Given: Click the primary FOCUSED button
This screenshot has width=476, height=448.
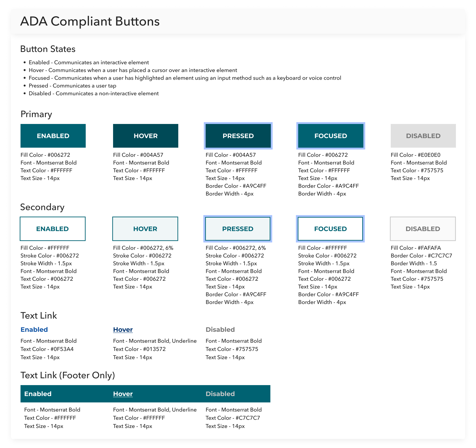Looking at the screenshot, I should (330, 136).
